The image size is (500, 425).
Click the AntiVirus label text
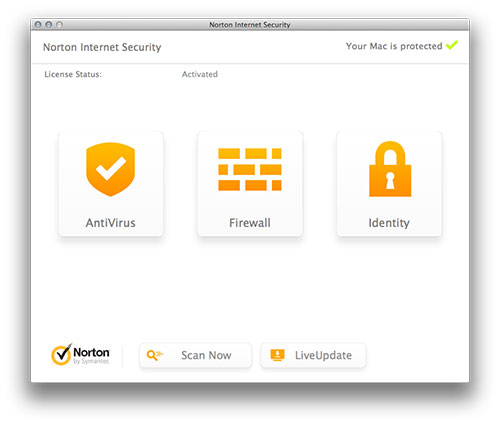[110, 223]
